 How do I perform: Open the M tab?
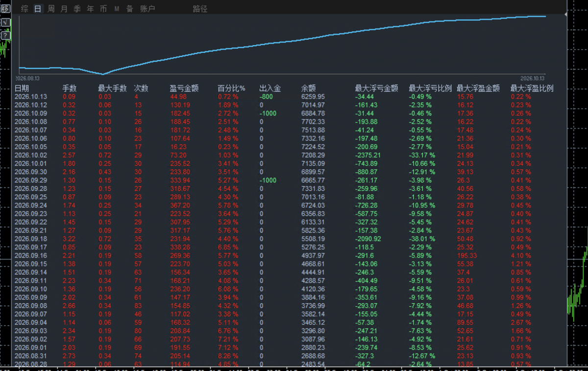pos(117,9)
